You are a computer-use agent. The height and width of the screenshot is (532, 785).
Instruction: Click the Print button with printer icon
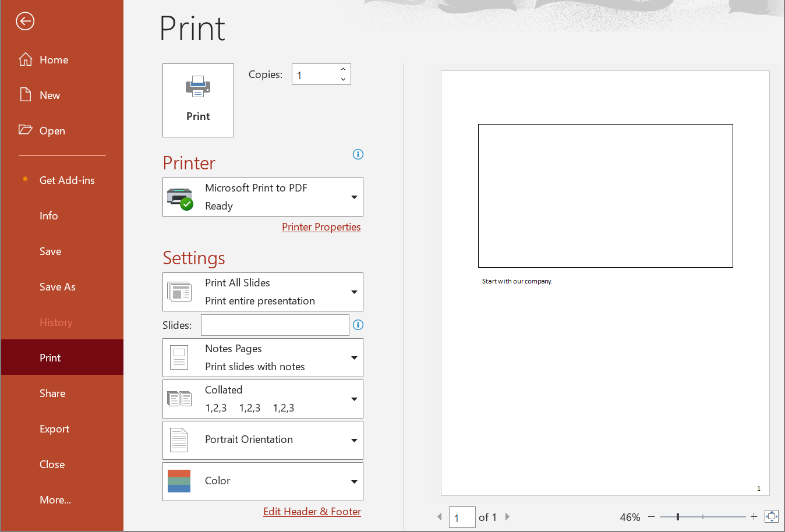(x=198, y=100)
